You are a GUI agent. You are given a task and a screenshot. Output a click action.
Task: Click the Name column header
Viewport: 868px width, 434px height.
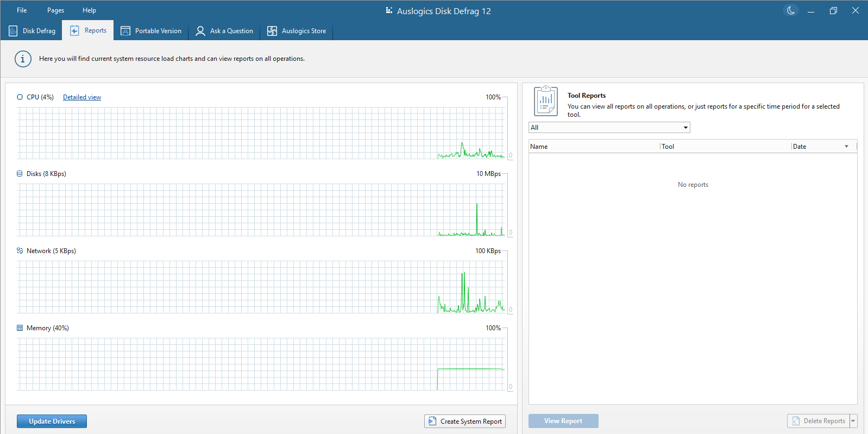[x=593, y=147]
